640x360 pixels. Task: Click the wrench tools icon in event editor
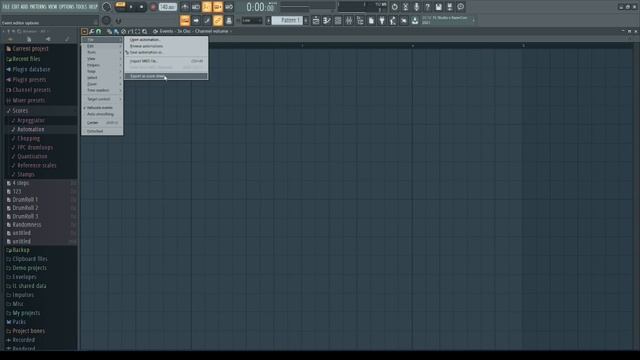point(92,31)
